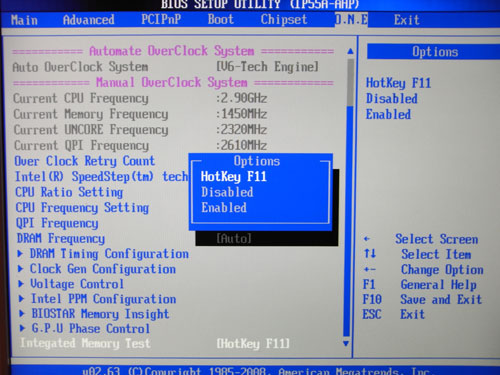Select the O.N.E tab
The image size is (500, 375).
351,19
